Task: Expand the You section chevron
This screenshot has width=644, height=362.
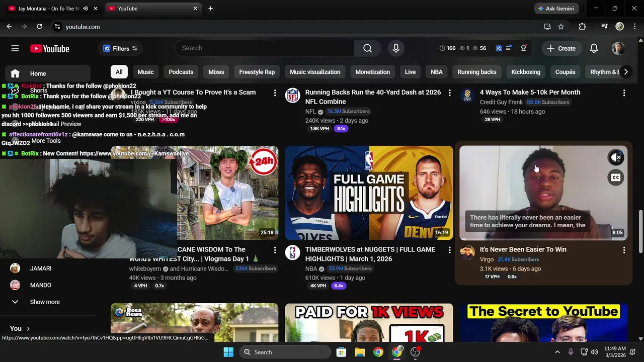Action: [x=28, y=329]
